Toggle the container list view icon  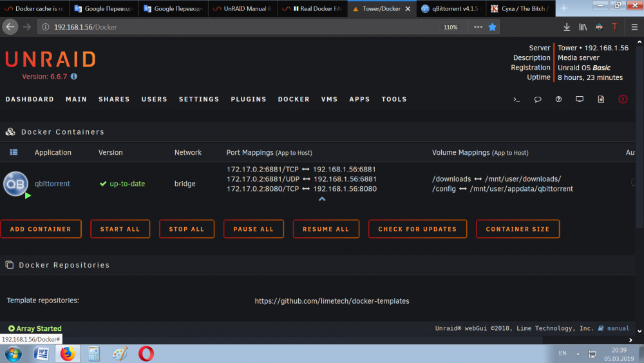click(14, 152)
